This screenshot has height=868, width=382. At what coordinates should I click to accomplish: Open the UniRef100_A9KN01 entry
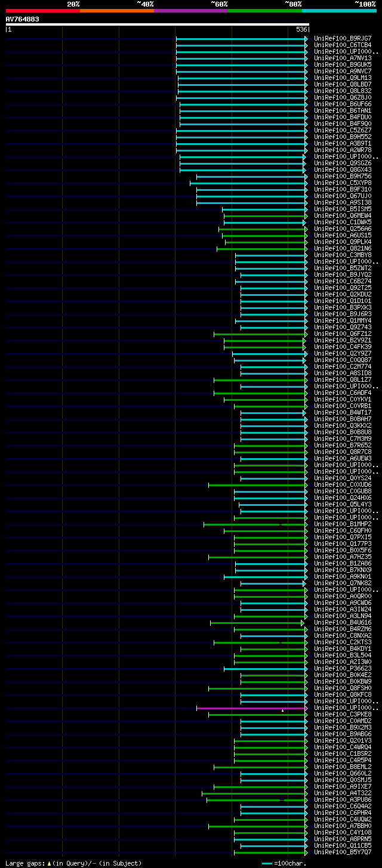[x=343, y=576]
